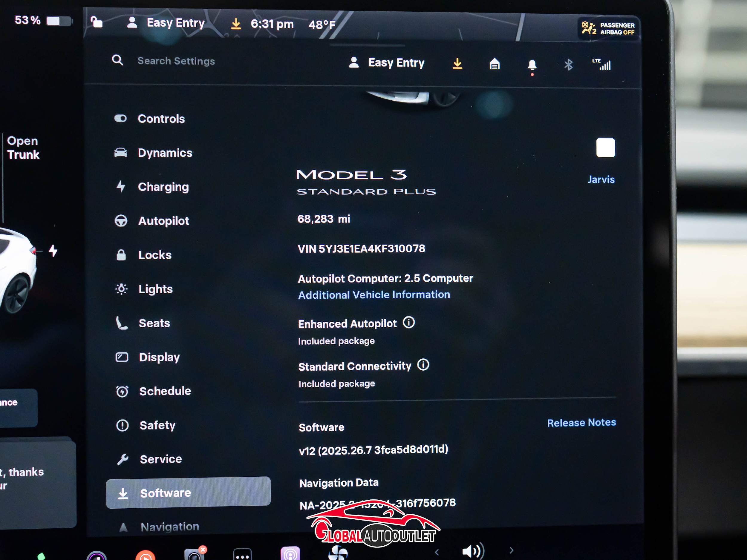Tap the charge port lightning bolt icon
The image size is (747, 560).
click(x=53, y=251)
